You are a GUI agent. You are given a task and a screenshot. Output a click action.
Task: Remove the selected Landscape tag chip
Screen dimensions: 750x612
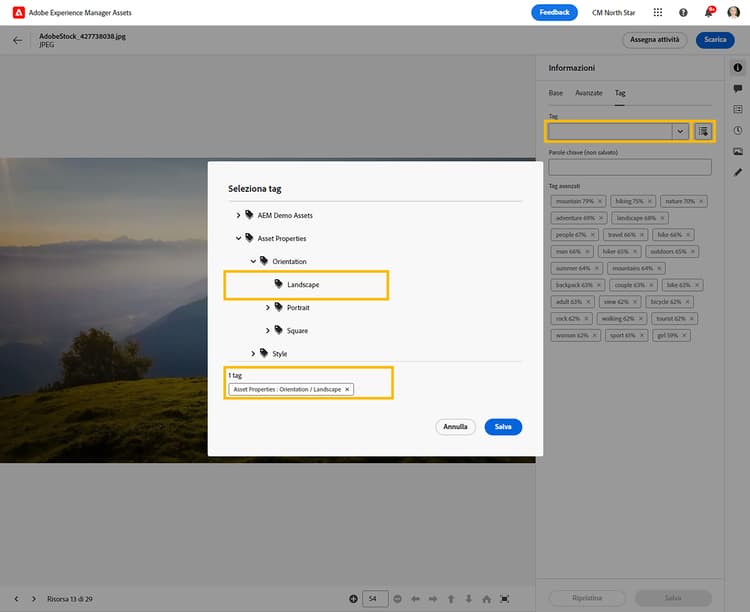(x=347, y=389)
